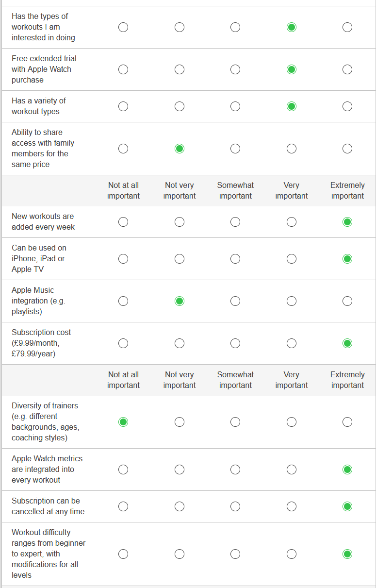Set Apple Music integration to Somewhat important
This screenshot has width=376, height=588.
tap(235, 301)
